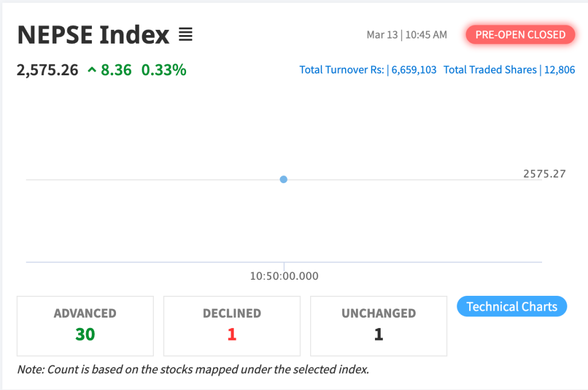The height and width of the screenshot is (390, 588).
Task: Click the turnover value 6,659,103
Action: pos(414,70)
